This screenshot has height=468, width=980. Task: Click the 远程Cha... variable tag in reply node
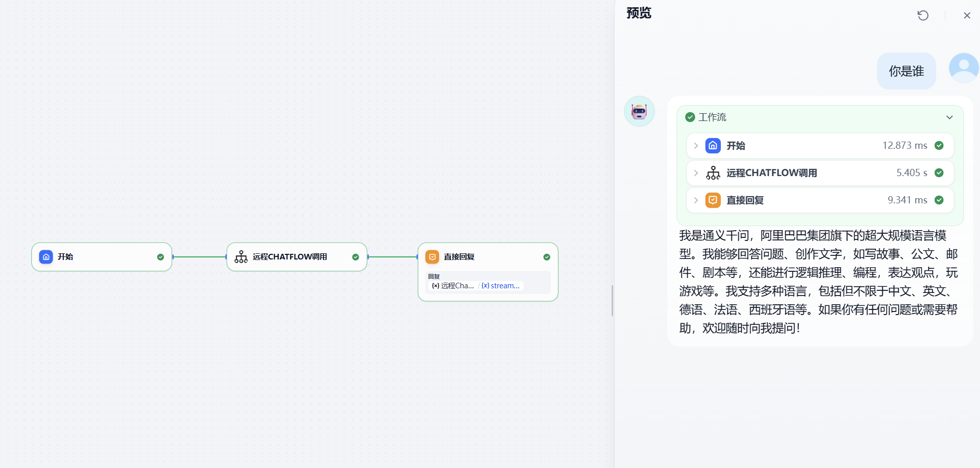pos(453,286)
